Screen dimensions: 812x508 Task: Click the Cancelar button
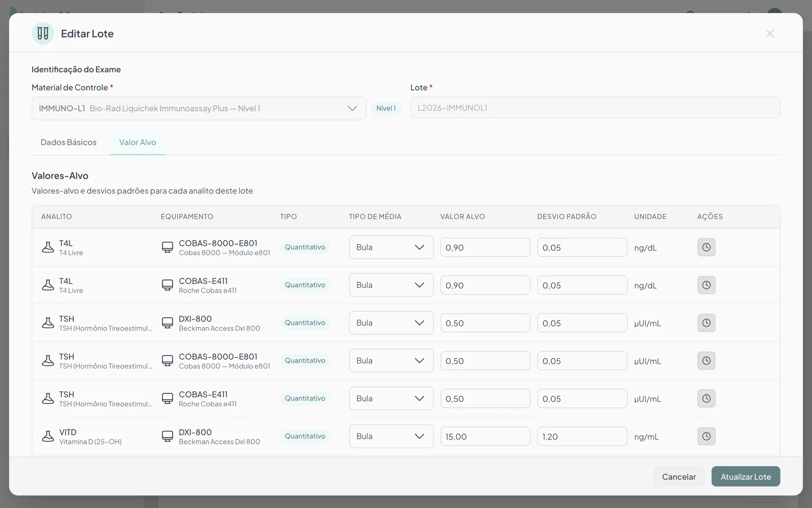tap(679, 476)
